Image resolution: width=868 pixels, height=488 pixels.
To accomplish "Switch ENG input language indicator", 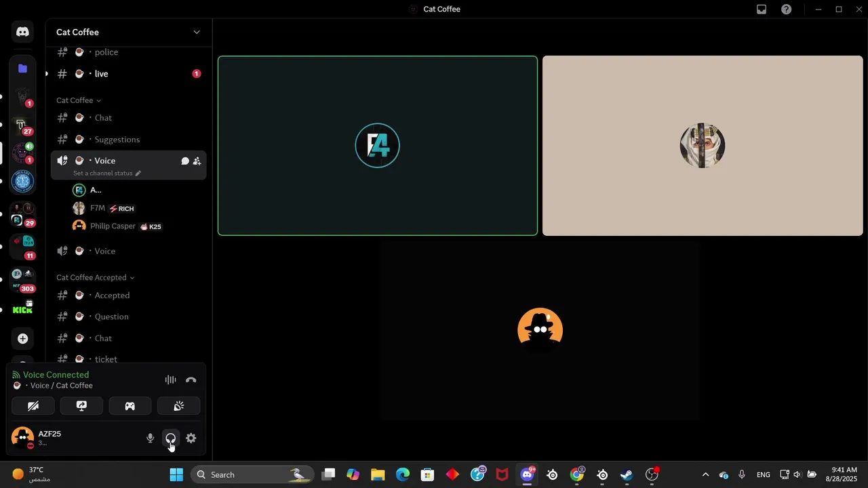I will (x=763, y=474).
